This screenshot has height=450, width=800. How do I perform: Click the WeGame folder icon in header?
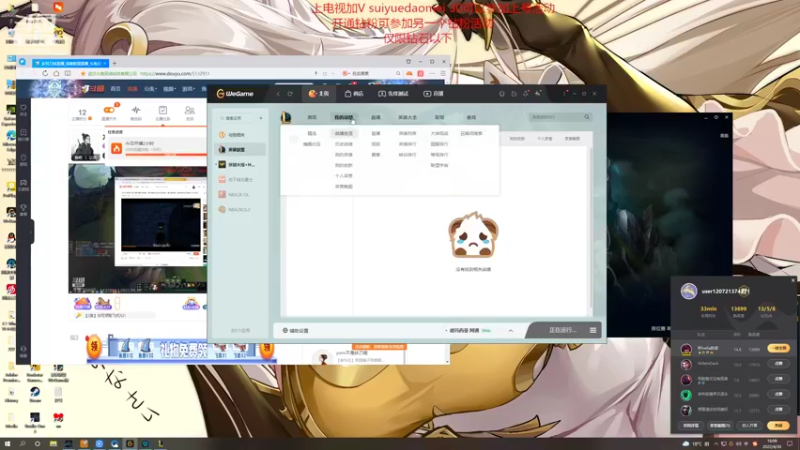tap(514, 94)
